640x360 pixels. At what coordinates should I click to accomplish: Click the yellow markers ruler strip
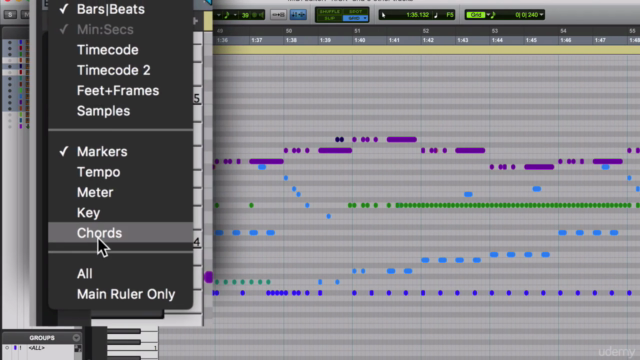tap(426, 50)
